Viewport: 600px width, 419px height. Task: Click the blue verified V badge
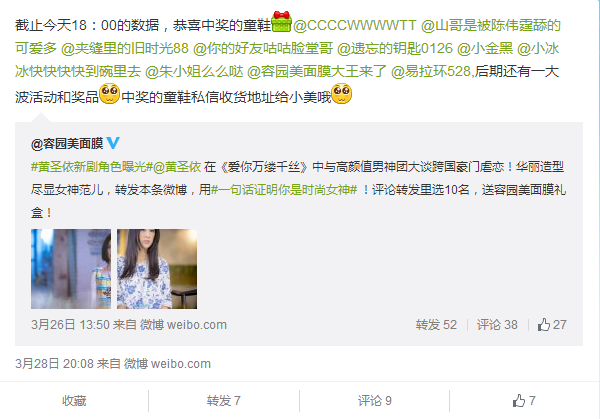click(x=113, y=143)
